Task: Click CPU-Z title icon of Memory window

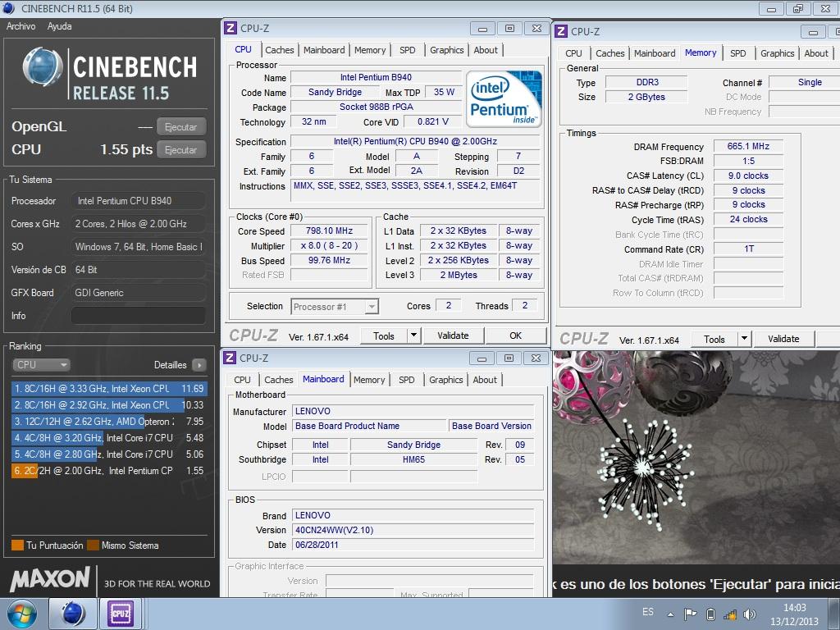Action: point(561,31)
